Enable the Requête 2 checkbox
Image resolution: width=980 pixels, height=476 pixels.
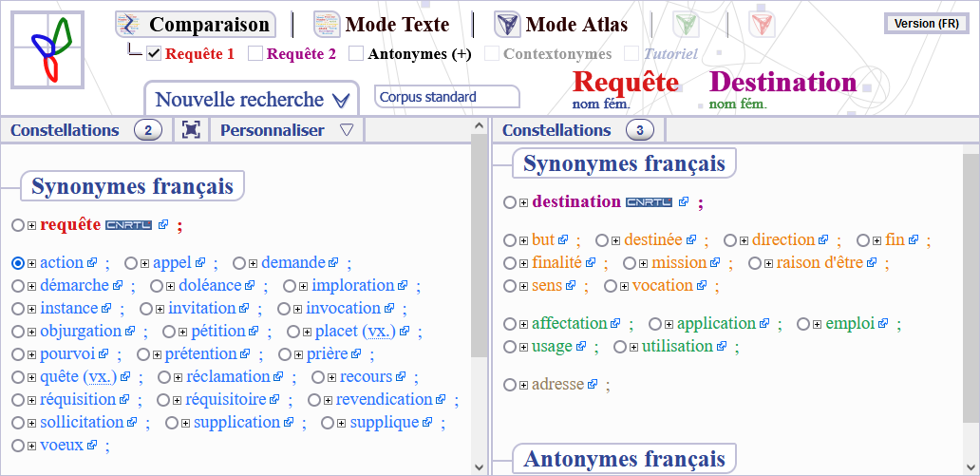255,54
